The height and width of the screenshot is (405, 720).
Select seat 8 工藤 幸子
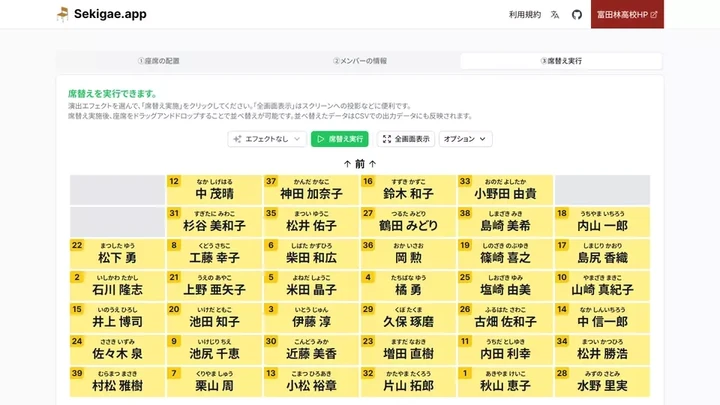click(x=214, y=254)
